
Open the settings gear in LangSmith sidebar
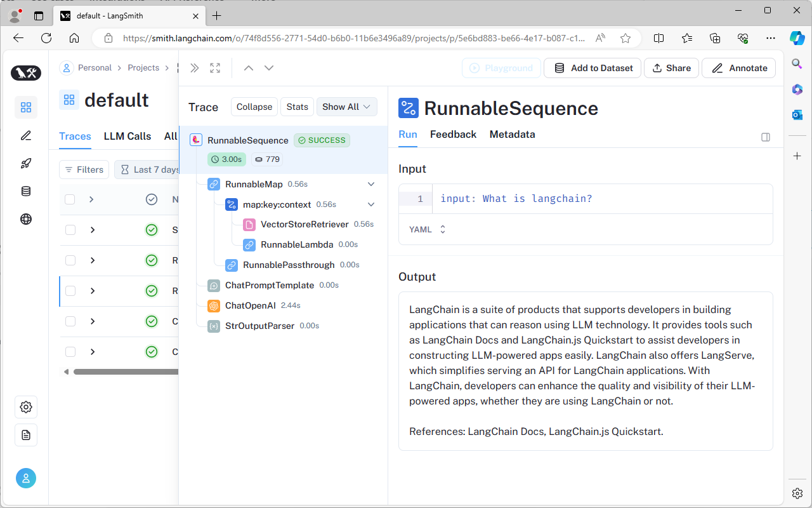26,407
